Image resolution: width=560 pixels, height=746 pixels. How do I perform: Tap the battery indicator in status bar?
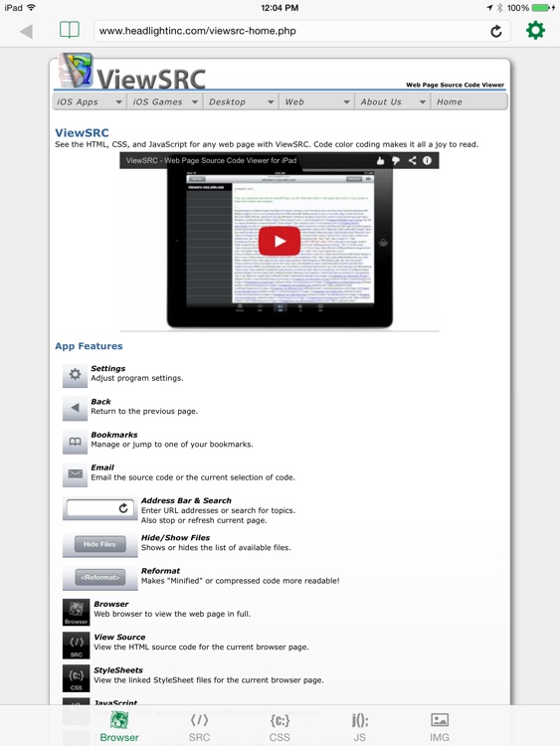tap(540, 8)
